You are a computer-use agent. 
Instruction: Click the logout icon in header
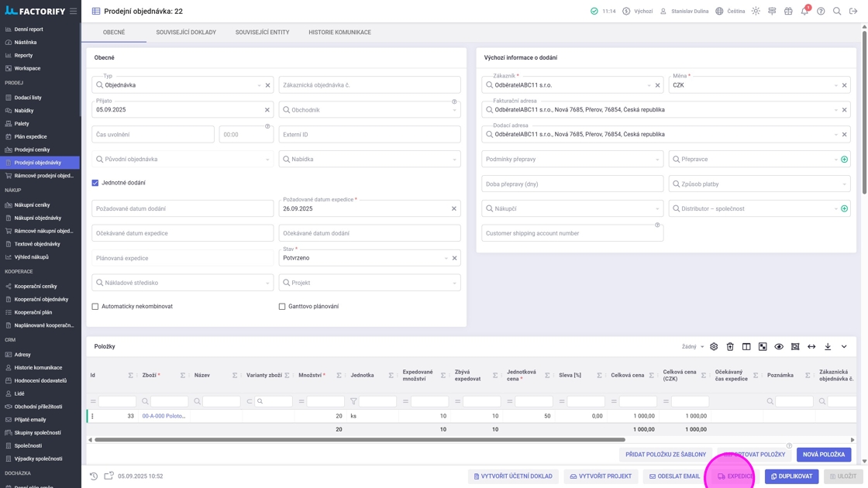853,12
